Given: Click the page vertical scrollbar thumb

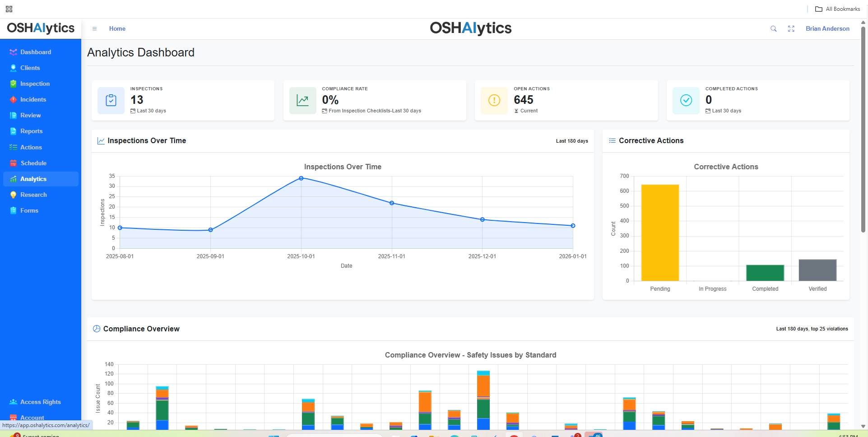Looking at the screenshot, I should tap(863, 129).
